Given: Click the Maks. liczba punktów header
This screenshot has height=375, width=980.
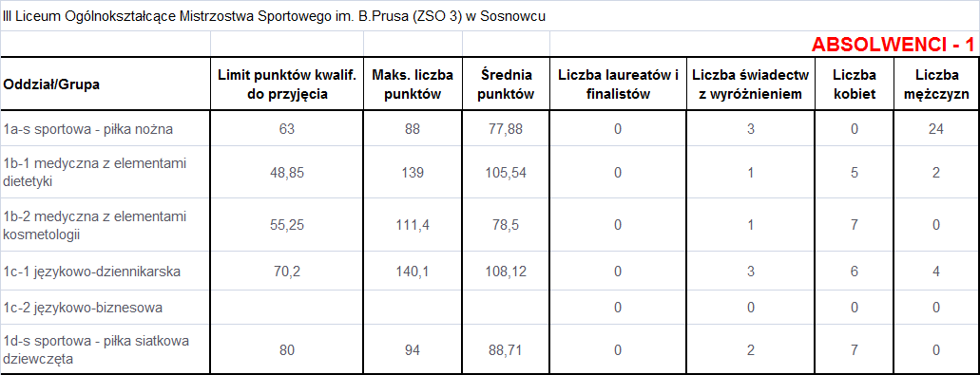Looking at the screenshot, I should coord(413,84).
